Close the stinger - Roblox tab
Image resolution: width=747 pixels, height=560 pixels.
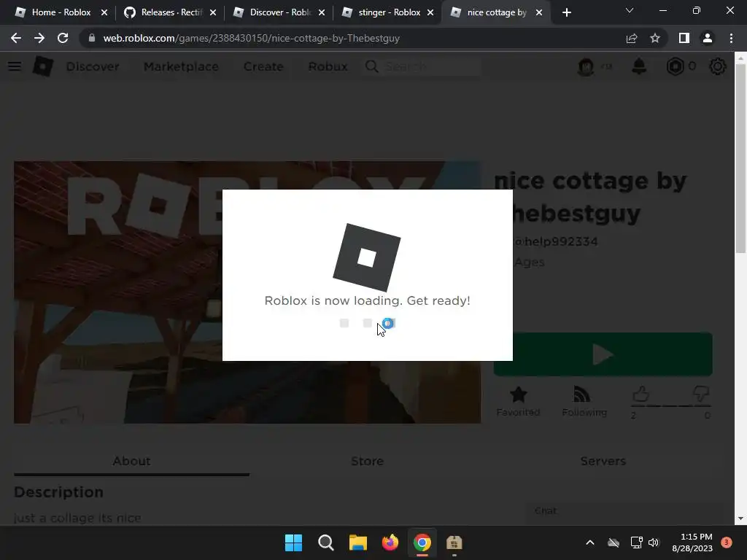point(430,12)
